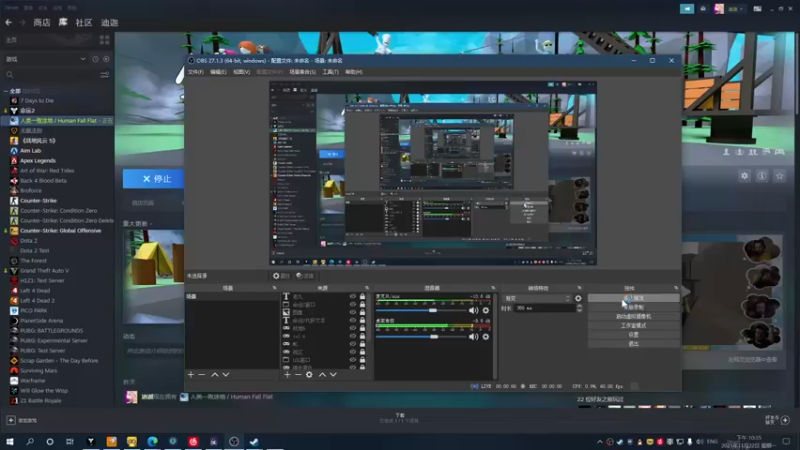Move OBS scene up
This screenshot has height=450, width=800.
(x=215, y=374)
